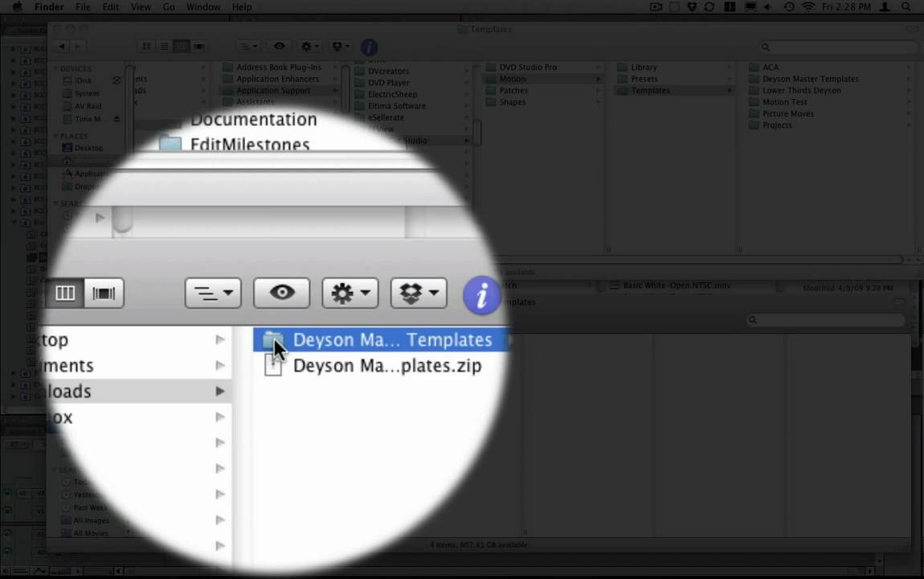Click the large blue Get Info button

481,295
